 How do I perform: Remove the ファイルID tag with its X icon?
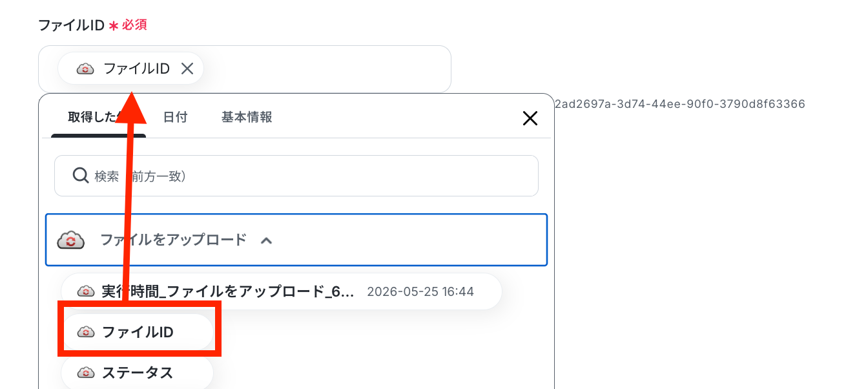click(187, 68)
